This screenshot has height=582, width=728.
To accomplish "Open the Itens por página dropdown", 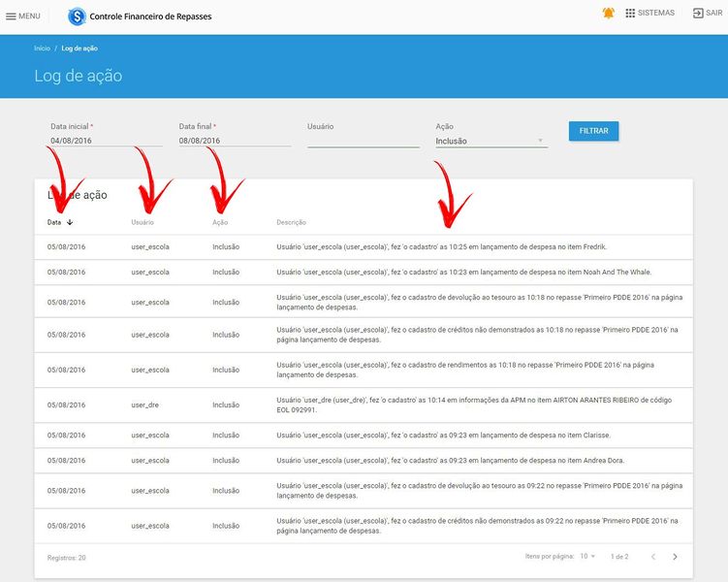I will click(x=587, y=556).
